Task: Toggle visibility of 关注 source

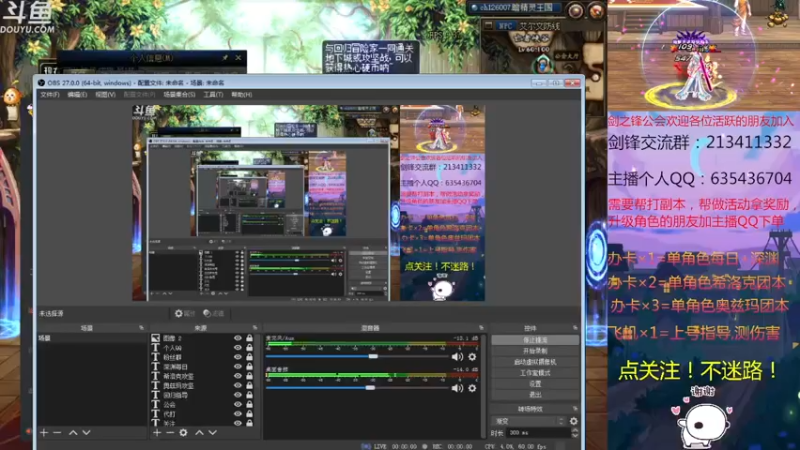Action: click(x=238, y=423)
